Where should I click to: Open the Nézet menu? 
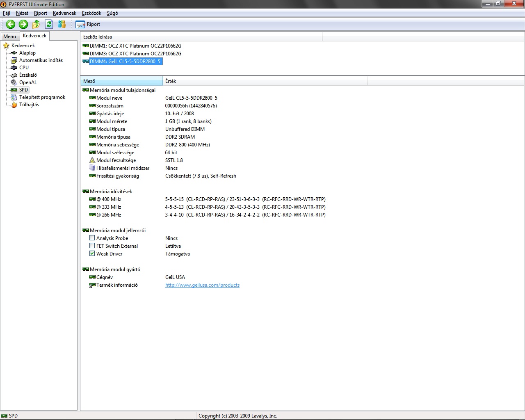click(x=22, y=13)
